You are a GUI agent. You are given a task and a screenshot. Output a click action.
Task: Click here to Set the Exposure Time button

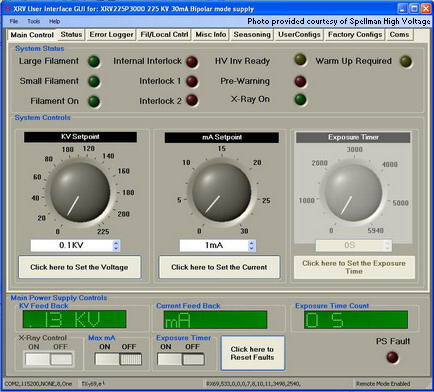354,267
